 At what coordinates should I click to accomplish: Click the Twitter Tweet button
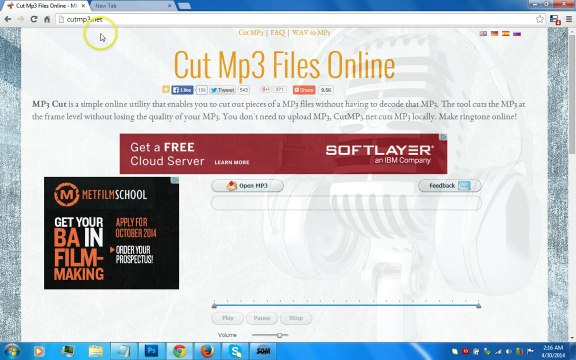pos(223,90)
